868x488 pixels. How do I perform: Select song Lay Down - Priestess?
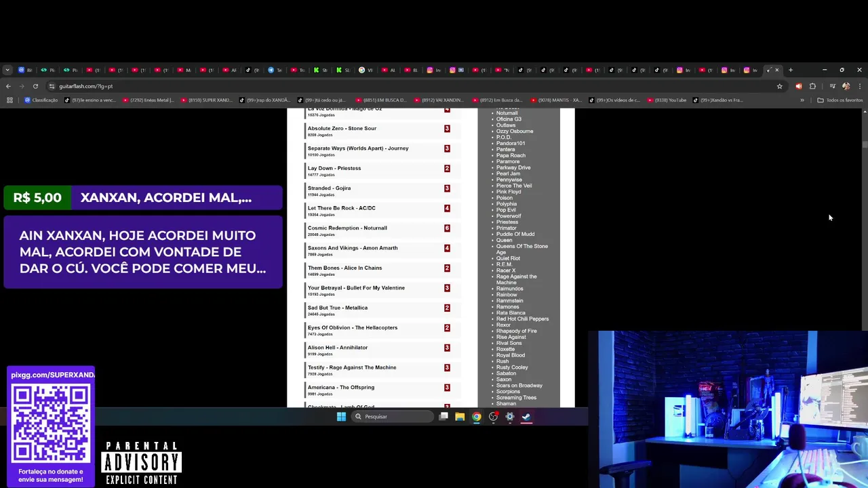334,168
